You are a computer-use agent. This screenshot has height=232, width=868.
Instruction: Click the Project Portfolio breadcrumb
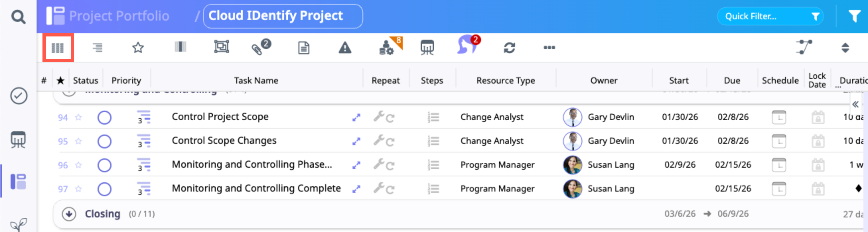coord(119,16)
